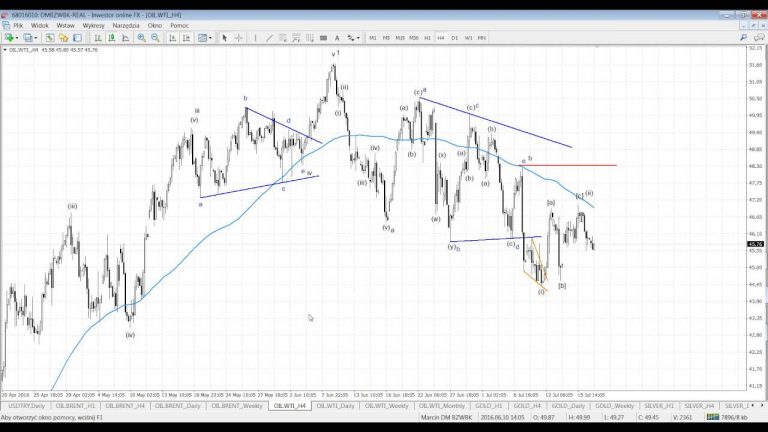The image size is (768, 432).
Task: Switch to the M15 timeframe
Action: (x=400, y=38)
